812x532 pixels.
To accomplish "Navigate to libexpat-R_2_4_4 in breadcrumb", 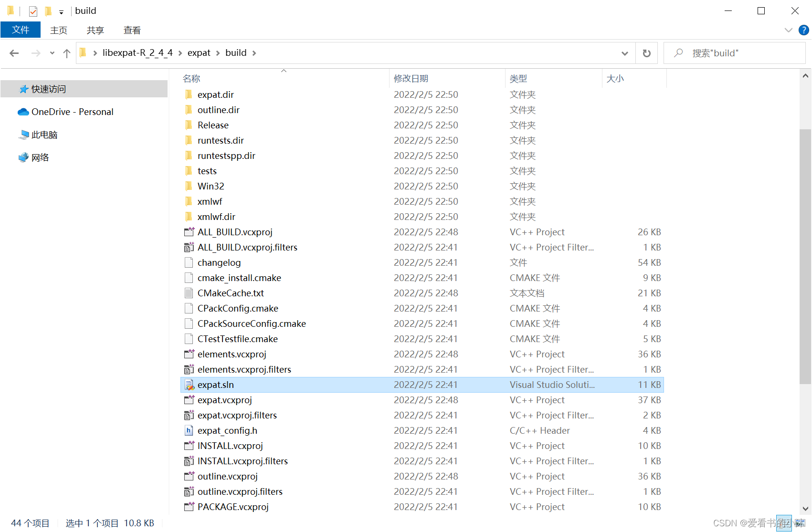I will point(137,52).
